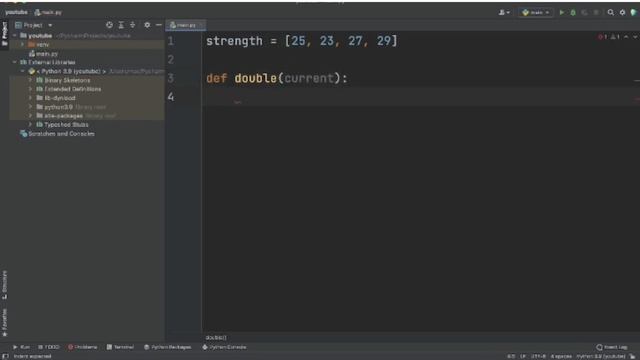
Task: Click the tool windows toggle icon in status bar
Action: [5, 356]
